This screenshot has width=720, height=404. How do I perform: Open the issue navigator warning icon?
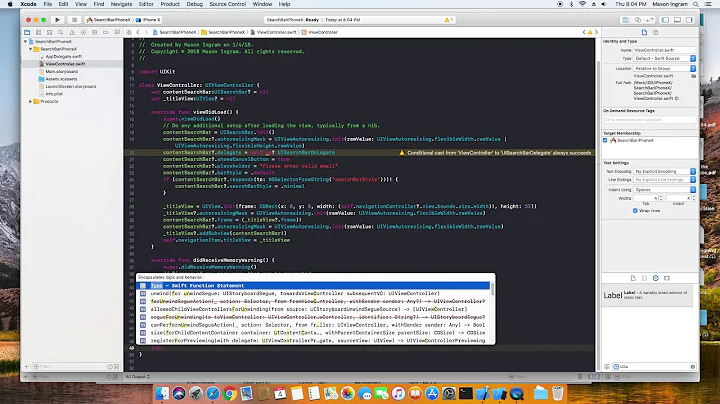pyautogui.click(x=72, y=32)
